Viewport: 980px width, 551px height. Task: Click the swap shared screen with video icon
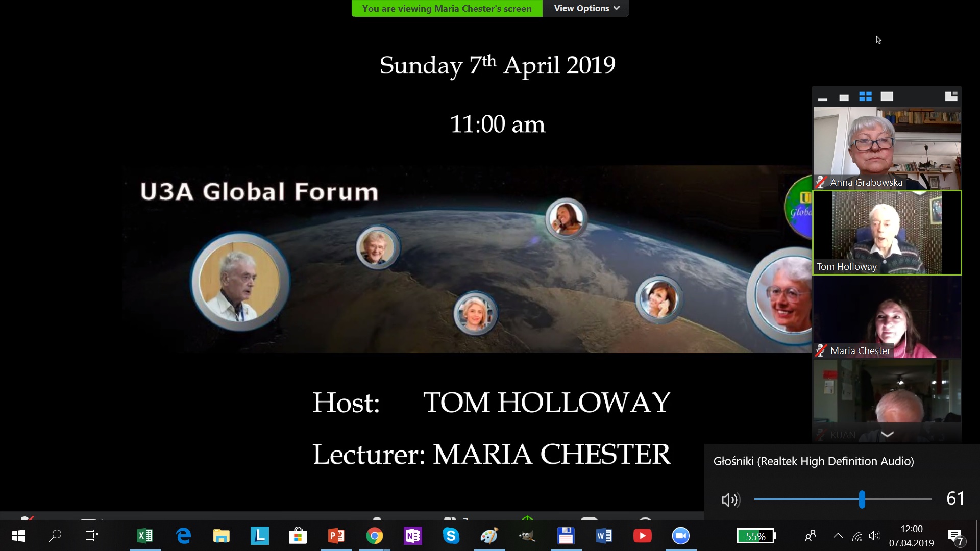pyautogui.click(x=951, y=96)
